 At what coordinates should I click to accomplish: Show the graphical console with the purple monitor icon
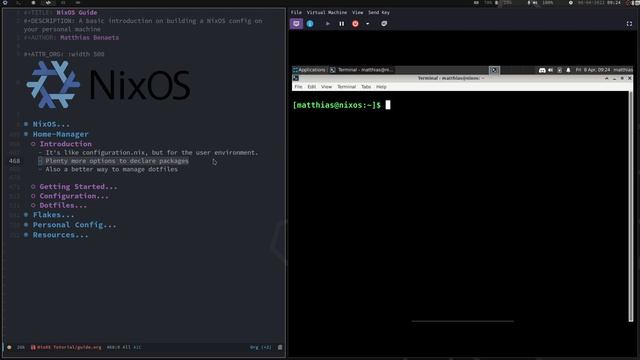pos(296,24)
